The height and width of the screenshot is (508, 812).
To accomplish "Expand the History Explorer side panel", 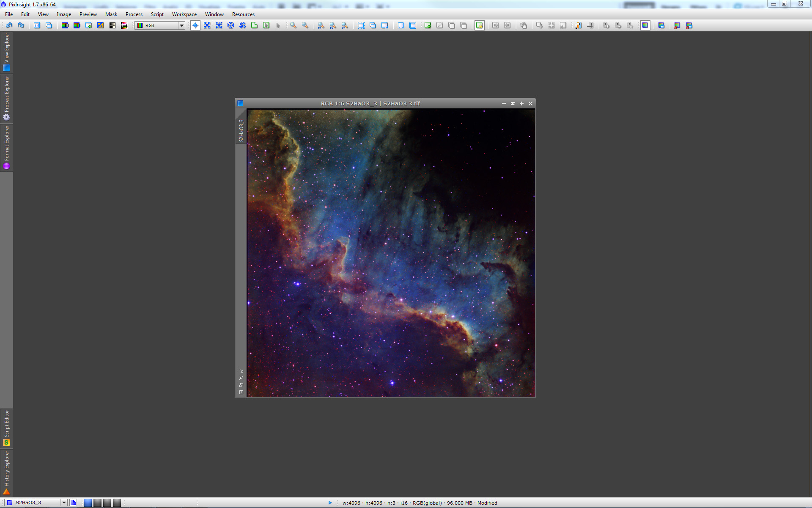I will pyautogui.click(x=6, y=472).
